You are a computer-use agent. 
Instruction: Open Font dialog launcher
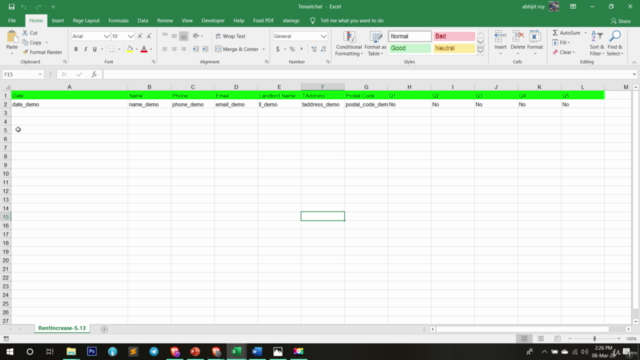click(x=153, y=62)
